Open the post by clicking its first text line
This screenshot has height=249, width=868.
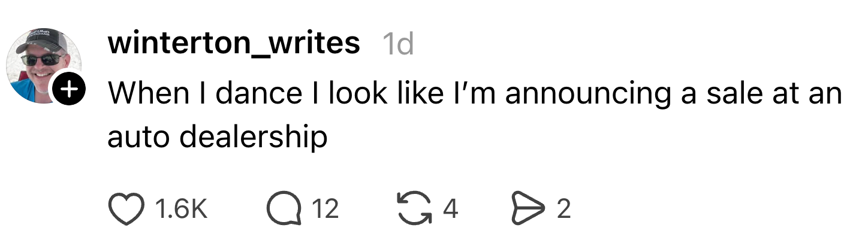click(474, 94)
